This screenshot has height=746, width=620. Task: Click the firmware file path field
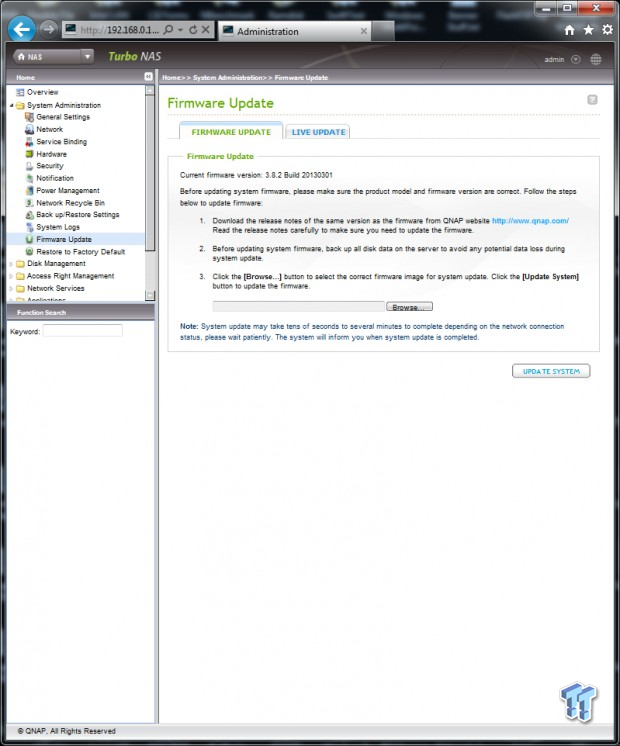[298, 307]
